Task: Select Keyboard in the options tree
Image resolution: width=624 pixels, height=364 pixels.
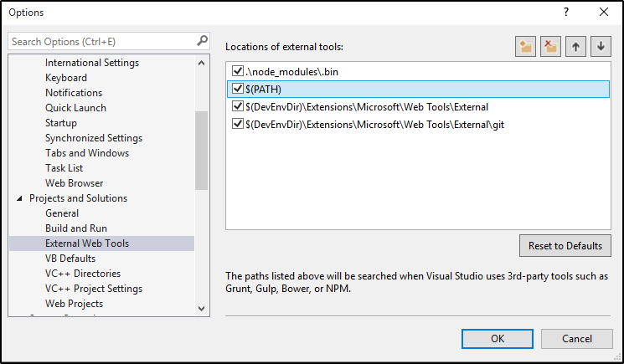Action: click(66, 78)
